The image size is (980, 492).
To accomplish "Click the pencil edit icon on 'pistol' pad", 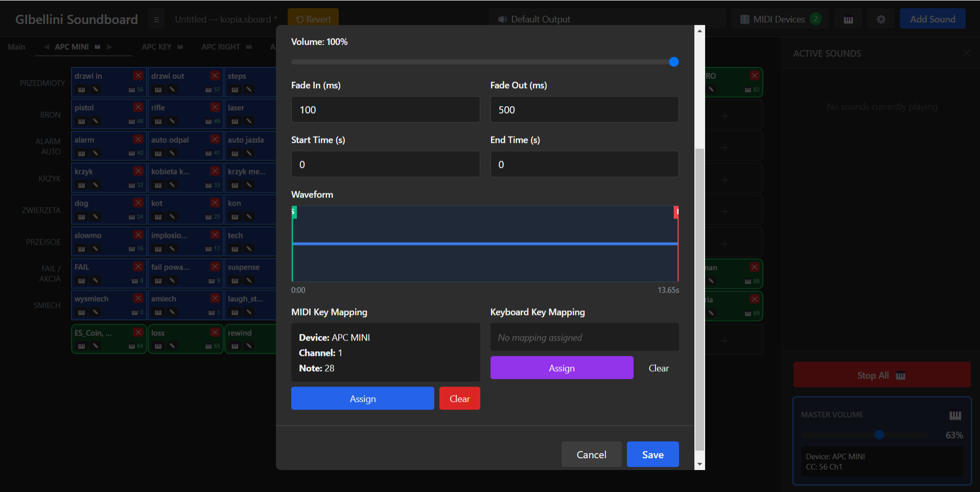I will tap(96, 121).
